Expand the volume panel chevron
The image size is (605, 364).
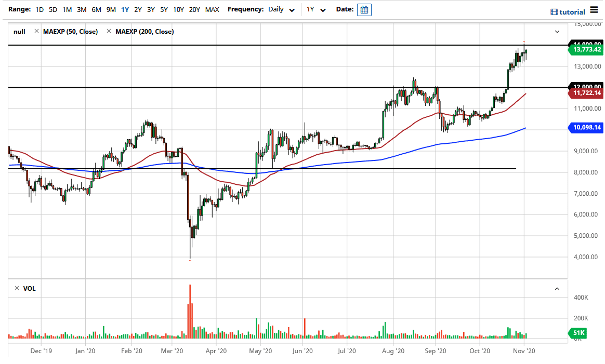pyautogui.click(x=557, y=288)
